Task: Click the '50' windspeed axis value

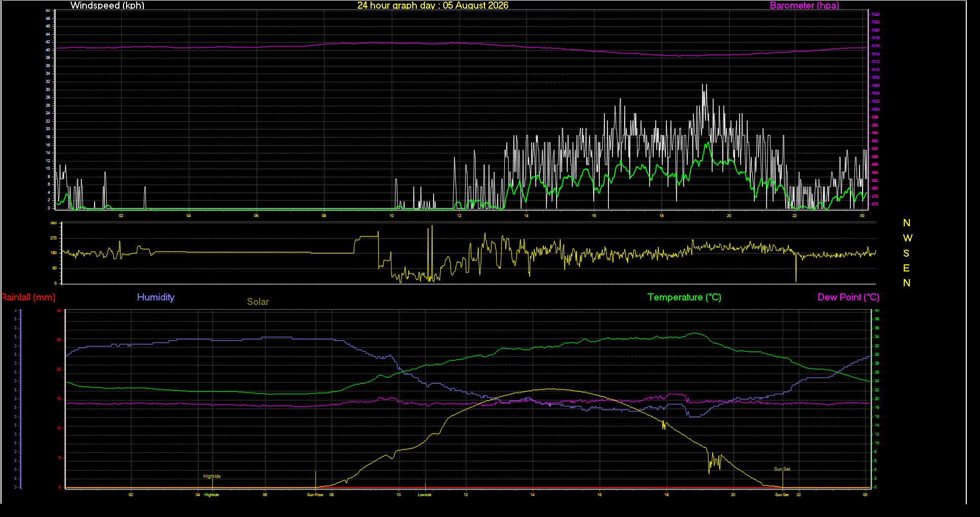Action: (x=48, y=10)
